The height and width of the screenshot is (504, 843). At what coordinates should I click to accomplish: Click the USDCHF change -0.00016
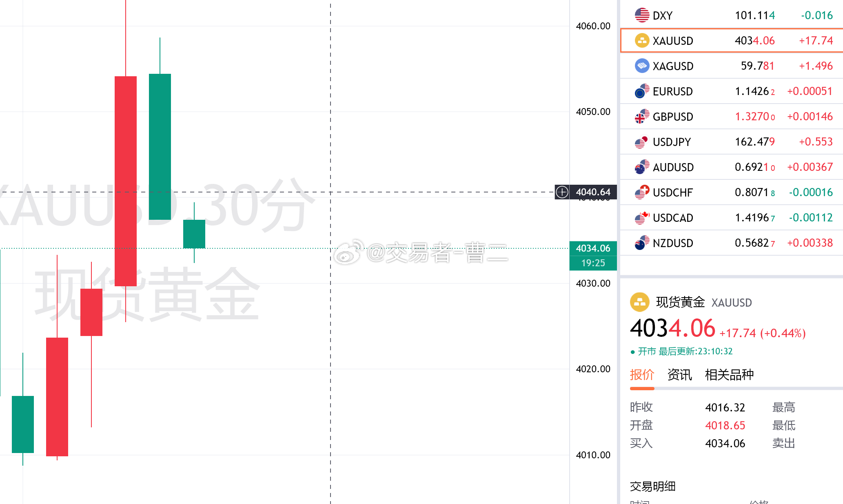point(811,192)
